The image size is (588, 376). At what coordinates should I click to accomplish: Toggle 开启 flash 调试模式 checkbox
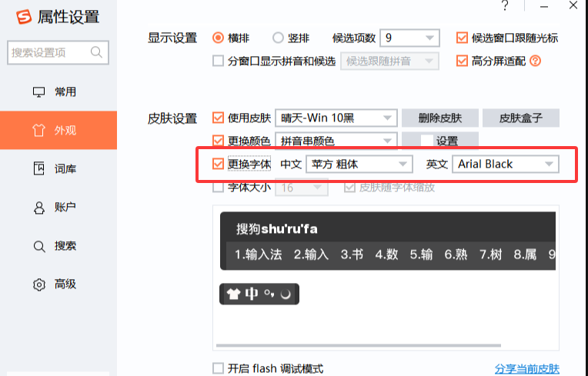pyautogui.click(x=218, y=368)
